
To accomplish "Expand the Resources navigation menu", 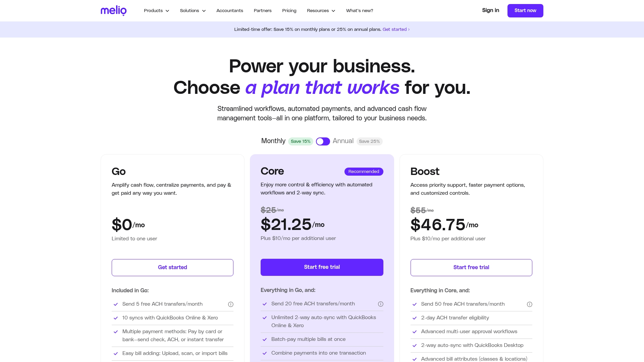I will [x=322, y=11].
